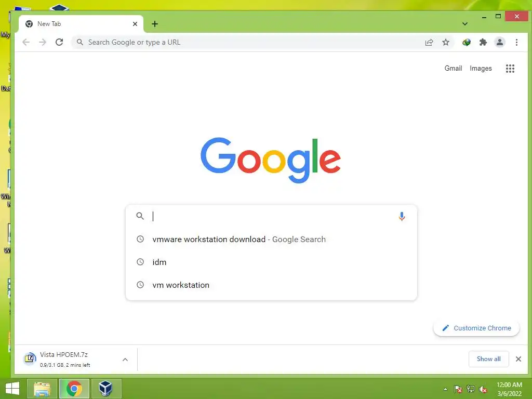Reload the page with the refresh icon
This screenshot has height=399, width=532.
[59, 42]
